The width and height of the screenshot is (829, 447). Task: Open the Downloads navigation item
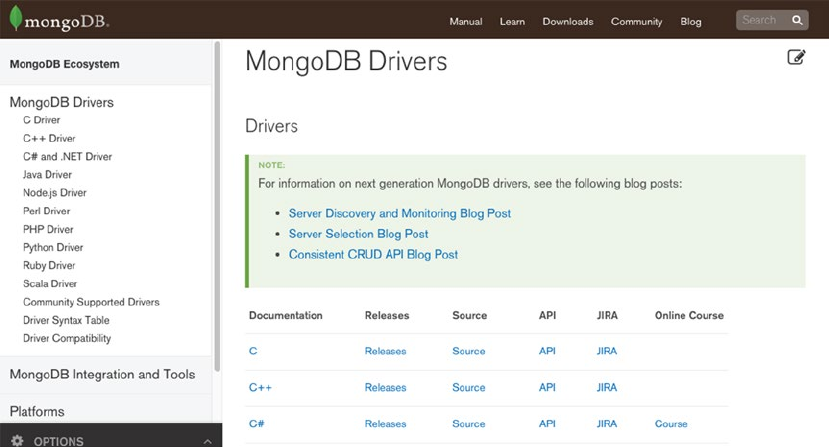click(567, 21)
